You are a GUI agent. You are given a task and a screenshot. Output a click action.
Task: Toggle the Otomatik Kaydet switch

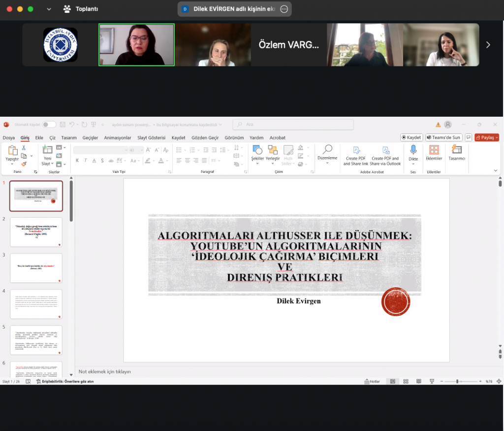pos(49,125)
